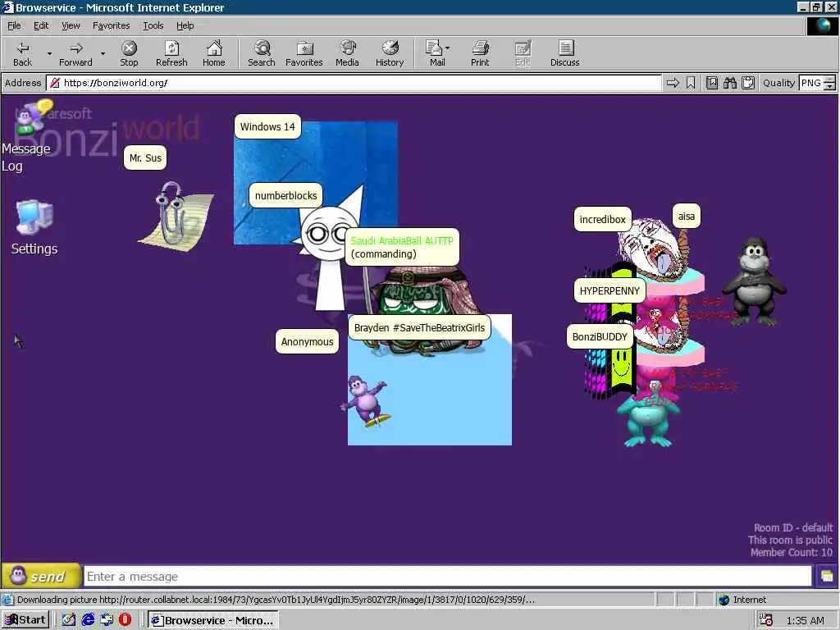The width and height of the screenshot is (840, 630).
Task: Click the Go arrow beside address bar
Action: pos(673,83)
